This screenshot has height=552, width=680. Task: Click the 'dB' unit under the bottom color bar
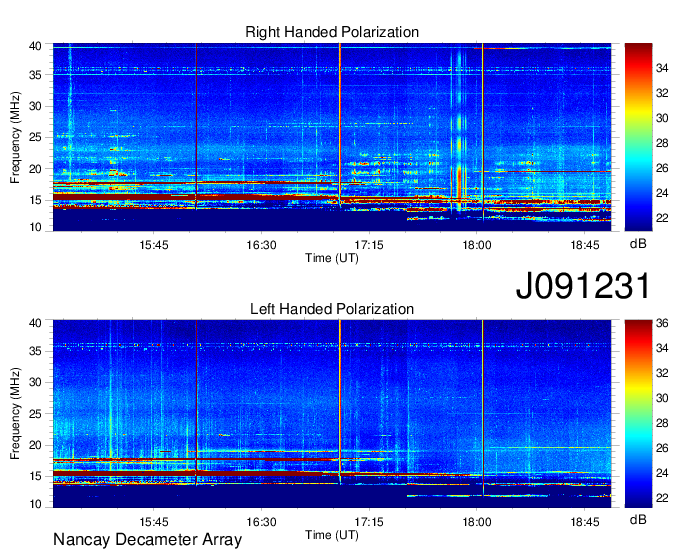pos(638,519)
